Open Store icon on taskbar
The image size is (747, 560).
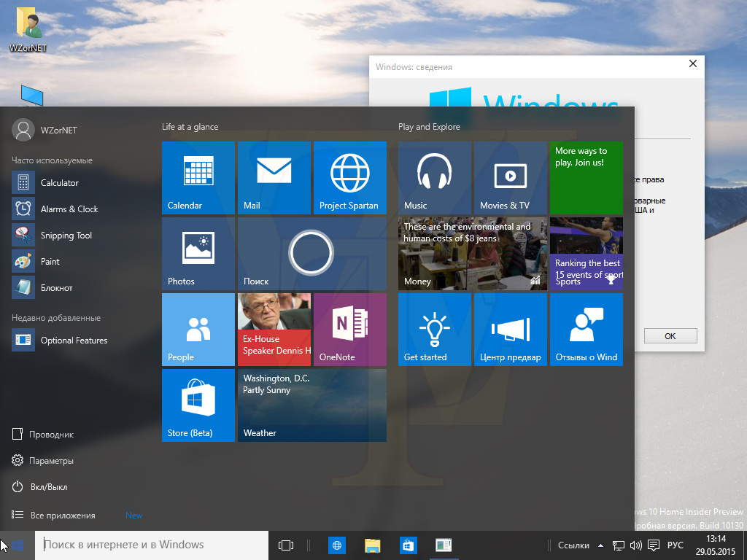409,545
